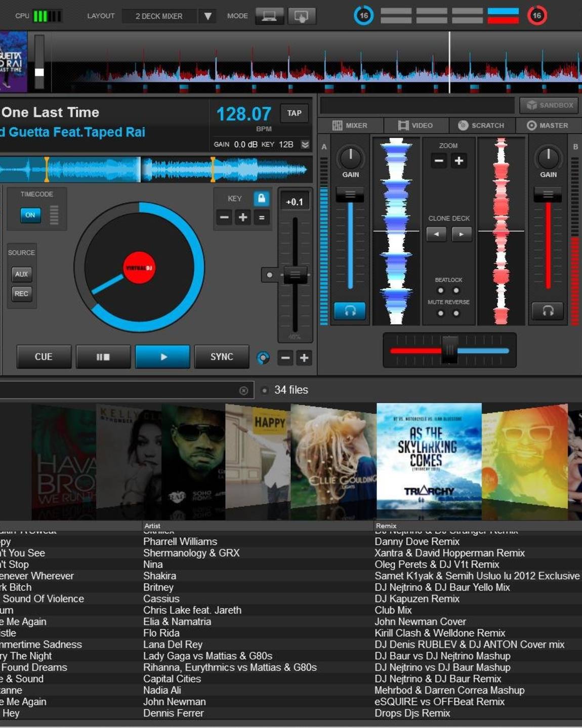Select AUX source button
Image resolution: width=582 pixels, height=728 pixels.
click(x=21, y=274)
